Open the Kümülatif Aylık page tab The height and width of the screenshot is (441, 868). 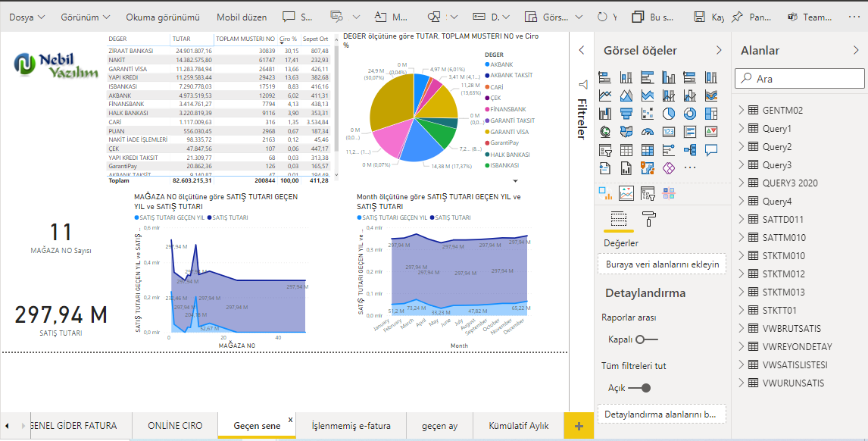tap(519, 426)
